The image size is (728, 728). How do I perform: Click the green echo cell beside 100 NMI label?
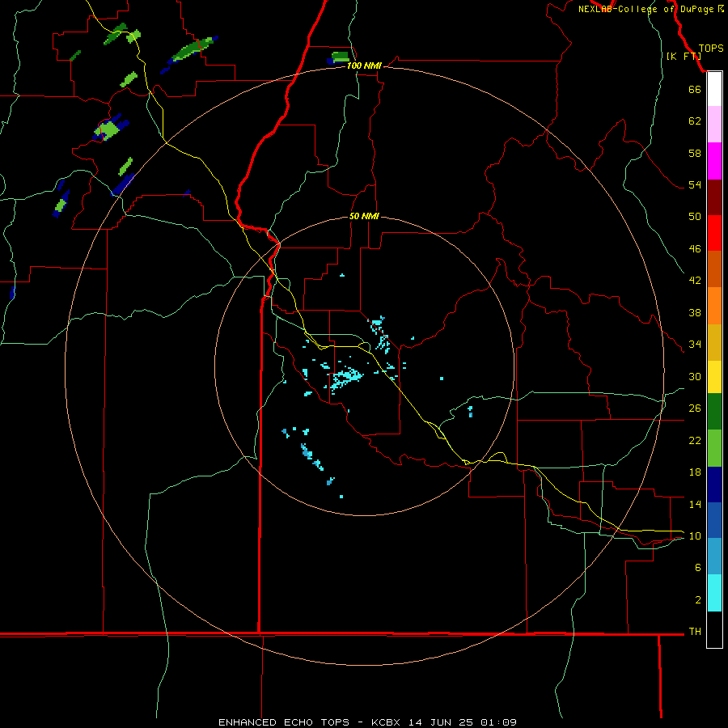(x=339, y=57)
